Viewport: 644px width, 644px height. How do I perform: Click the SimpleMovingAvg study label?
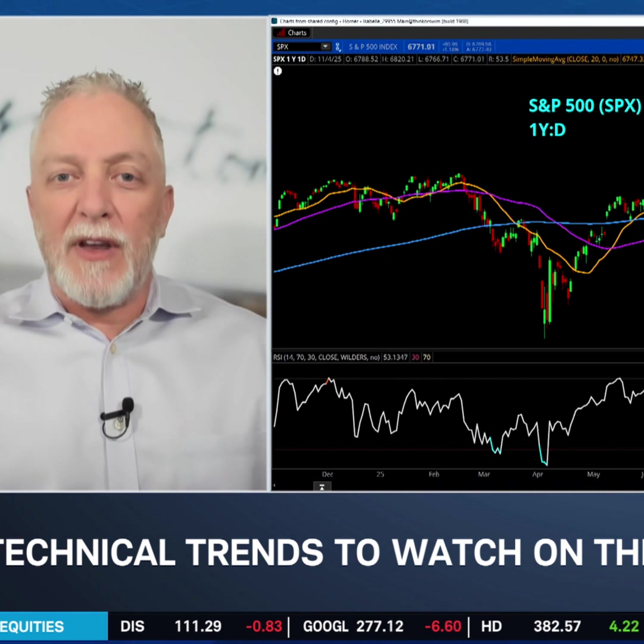tap(565, 59)
